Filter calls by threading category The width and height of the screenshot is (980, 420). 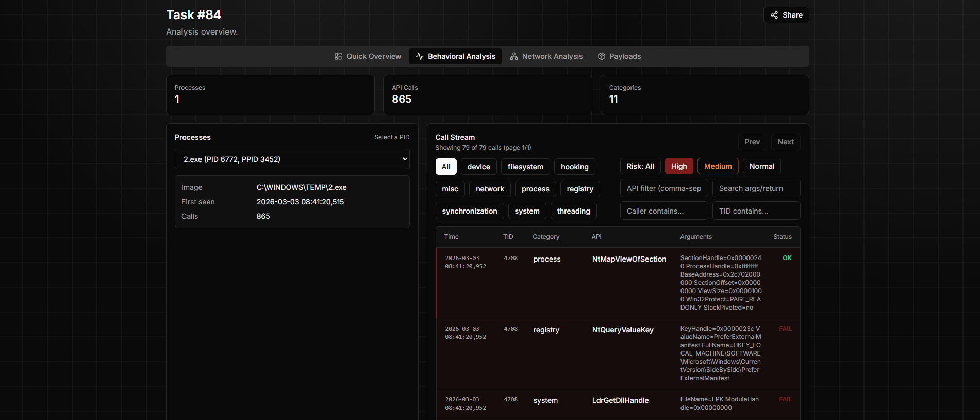(x=573, y=211)
